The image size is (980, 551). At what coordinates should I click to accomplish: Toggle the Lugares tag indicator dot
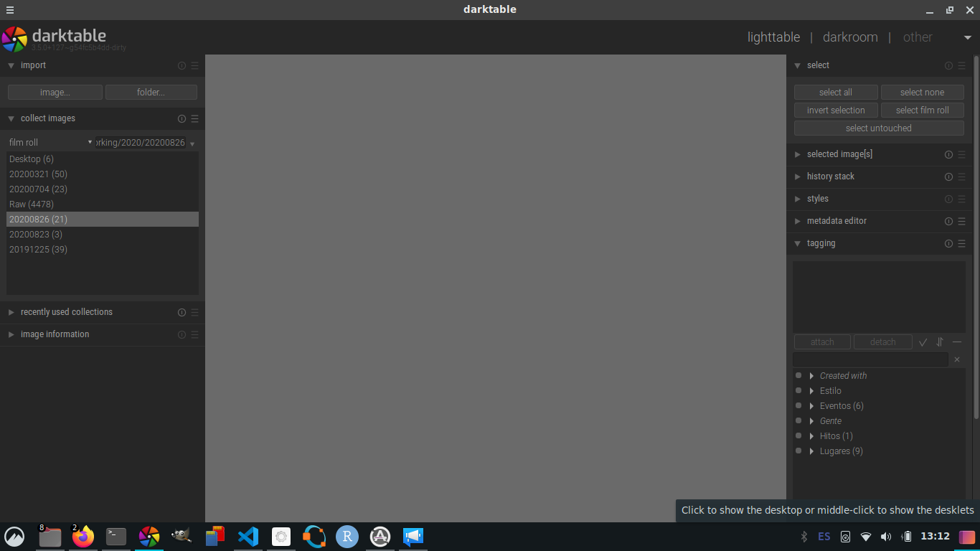pos(798,451)
